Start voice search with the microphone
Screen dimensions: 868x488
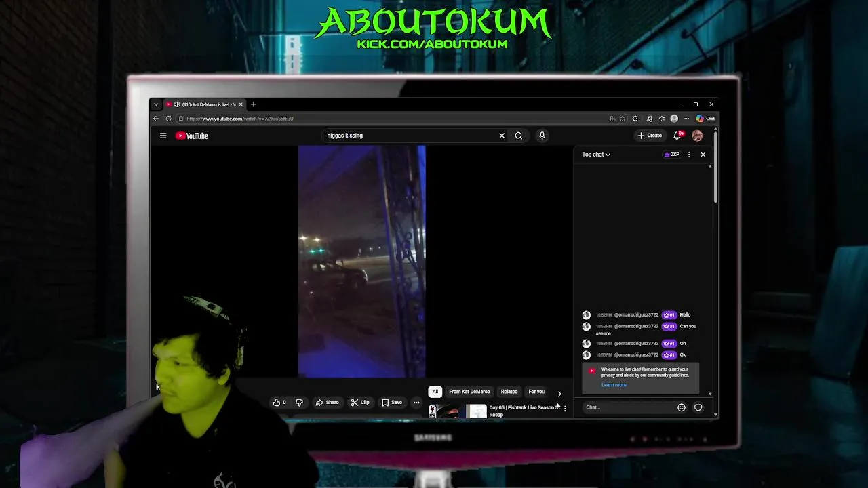pos(542,136)
